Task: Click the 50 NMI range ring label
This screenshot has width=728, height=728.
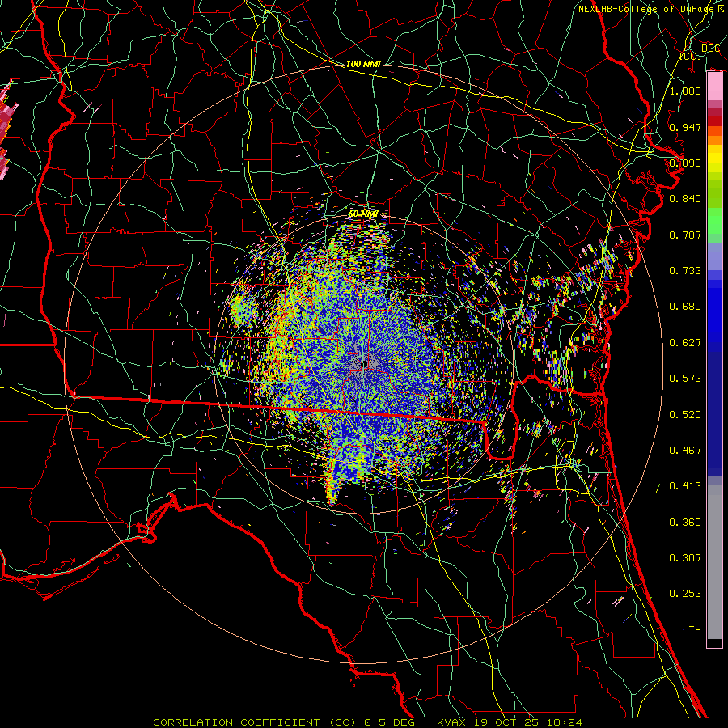Action: [x=363, y=214]
